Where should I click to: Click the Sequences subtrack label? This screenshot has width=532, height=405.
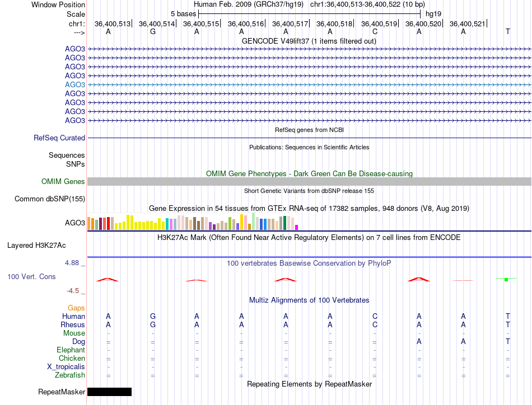pos(67,155)
